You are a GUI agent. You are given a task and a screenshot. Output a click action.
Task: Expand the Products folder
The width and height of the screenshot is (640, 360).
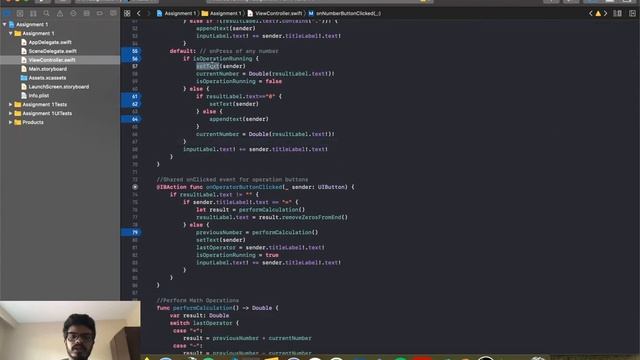pos(11,122)
